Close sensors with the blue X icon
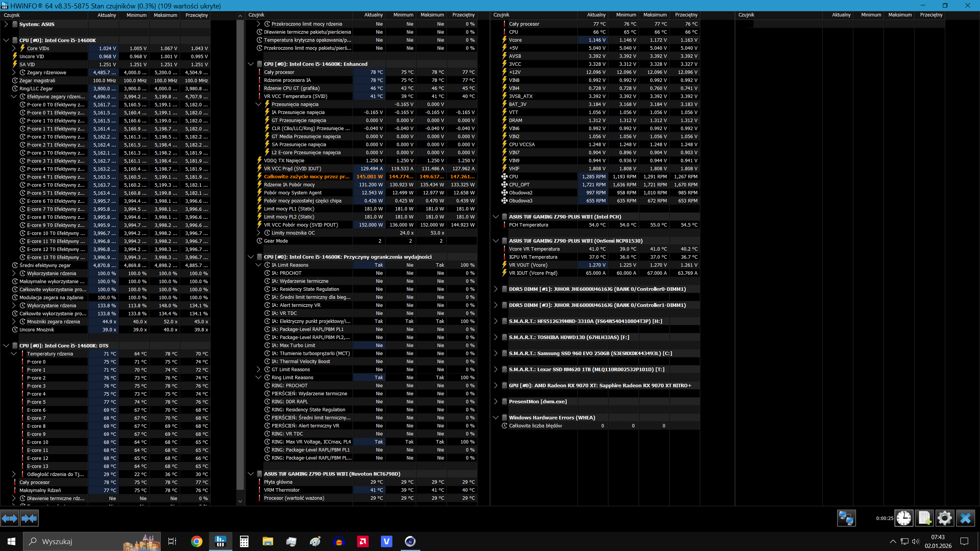The height and width of the screenshot is (551, 980). tap(965, 518)
